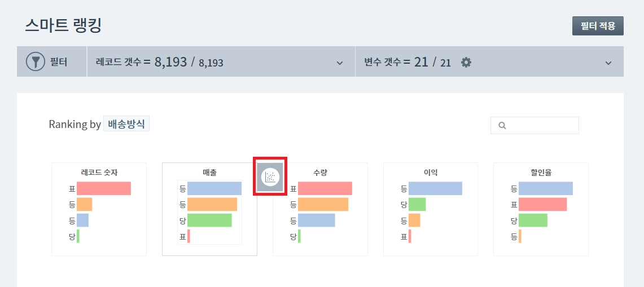The width and height of the screenshot is (644, 287).
Task: Click the search magnifier icon
Action: [502, 126]
